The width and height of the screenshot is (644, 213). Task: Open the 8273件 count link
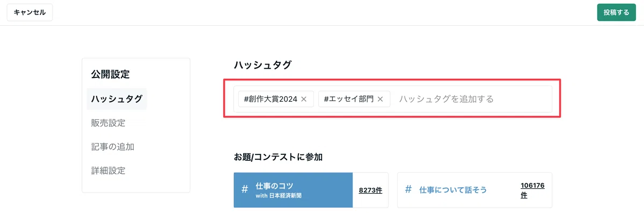[x=370, y=190]
